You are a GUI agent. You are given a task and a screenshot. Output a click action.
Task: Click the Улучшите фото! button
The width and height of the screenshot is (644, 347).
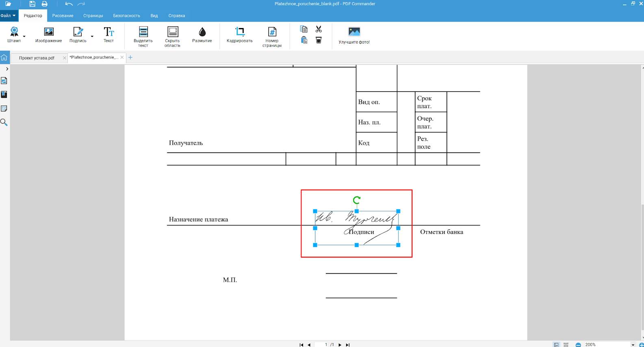pyautogui.click(x=354, y=36)
